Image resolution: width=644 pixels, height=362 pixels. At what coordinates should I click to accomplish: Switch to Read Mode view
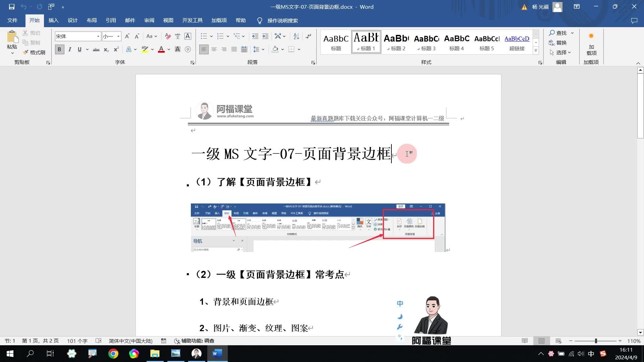point(525,341)
